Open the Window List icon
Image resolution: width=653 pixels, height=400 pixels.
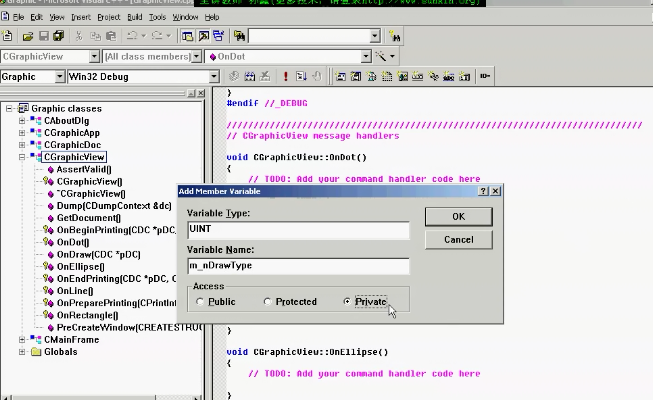[219, 36]
